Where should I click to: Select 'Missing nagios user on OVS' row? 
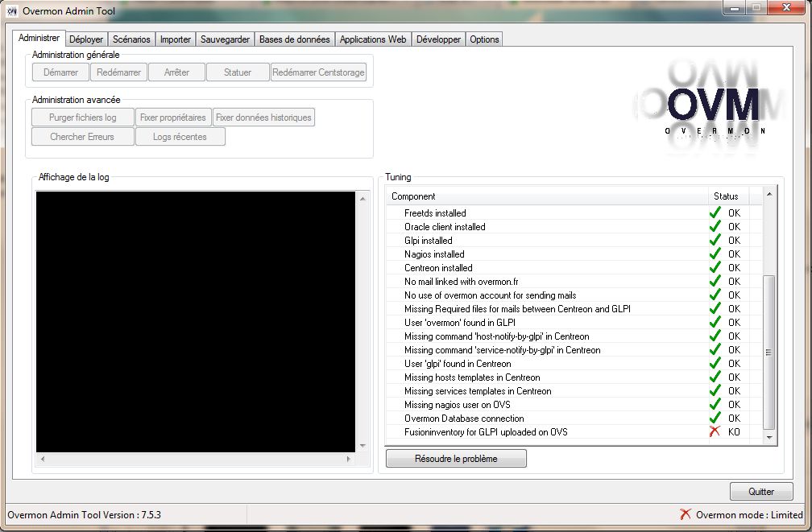[574, 405]
